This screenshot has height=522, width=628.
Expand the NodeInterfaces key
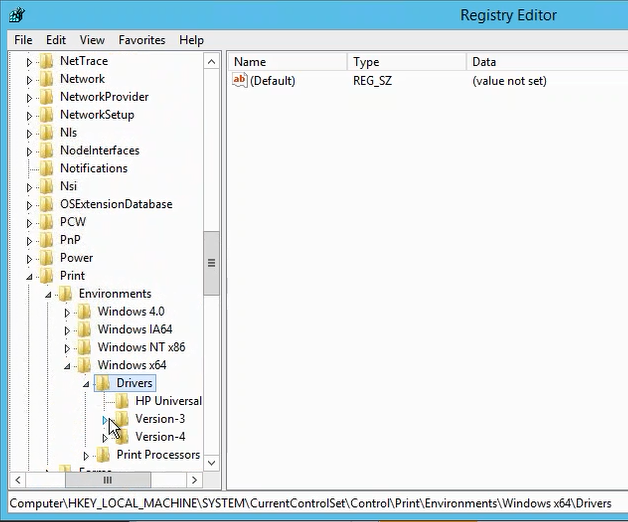[x=29, y=151]
